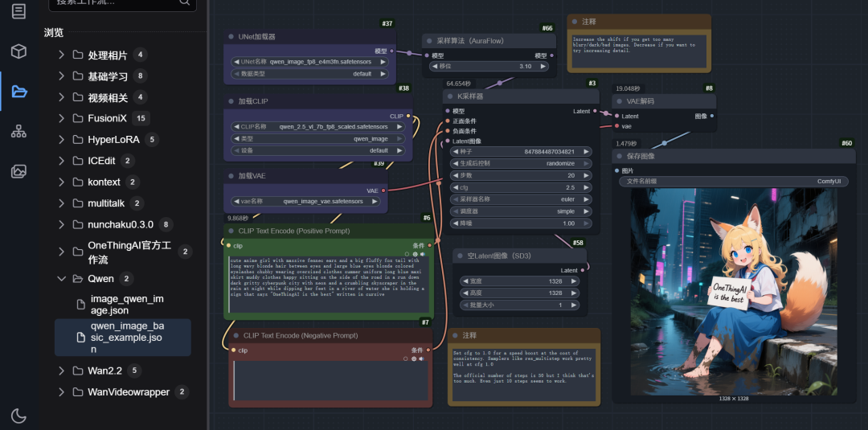Decrease 宽度 with its left arrow
Viewport: 868px width, 430px height.
coord(465,281)
